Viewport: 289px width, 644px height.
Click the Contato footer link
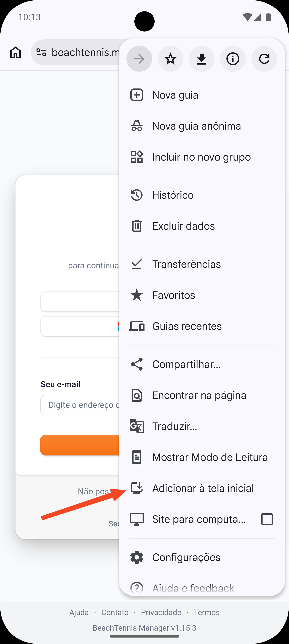click(115, 613)
